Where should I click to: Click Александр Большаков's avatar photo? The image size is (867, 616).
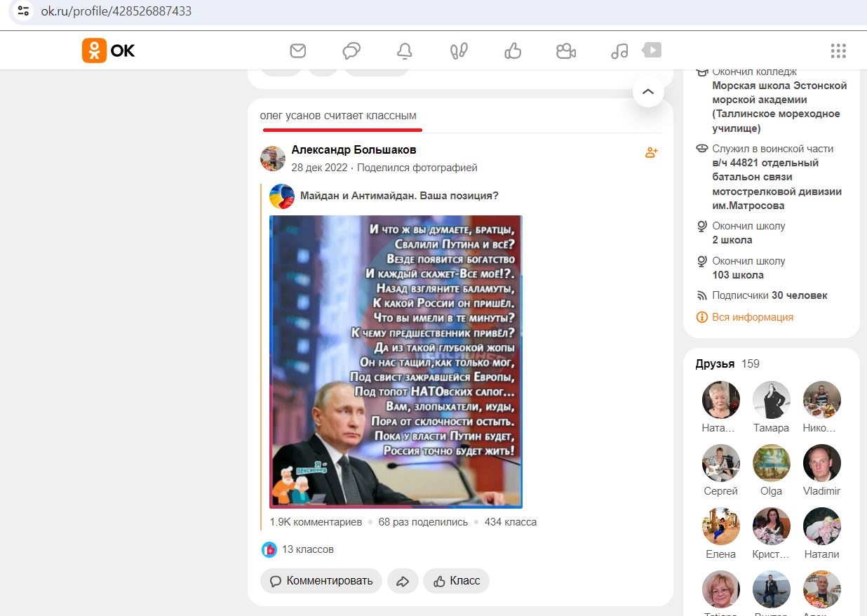click(x=273, y=159)
